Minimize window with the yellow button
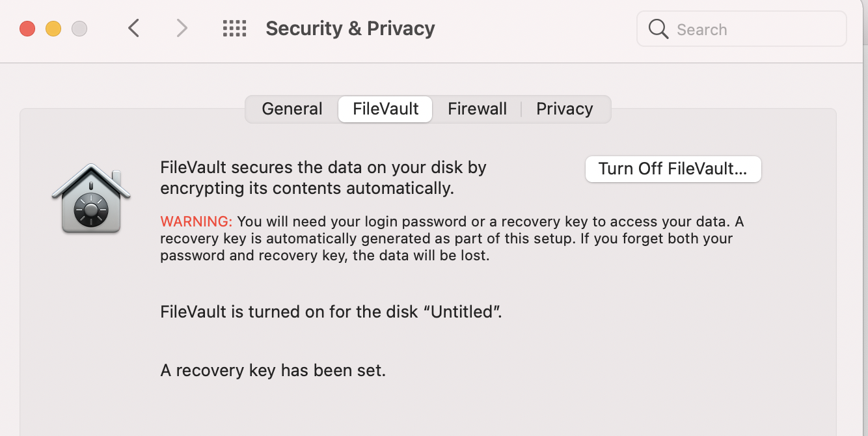868x436 pixels. 53,29
